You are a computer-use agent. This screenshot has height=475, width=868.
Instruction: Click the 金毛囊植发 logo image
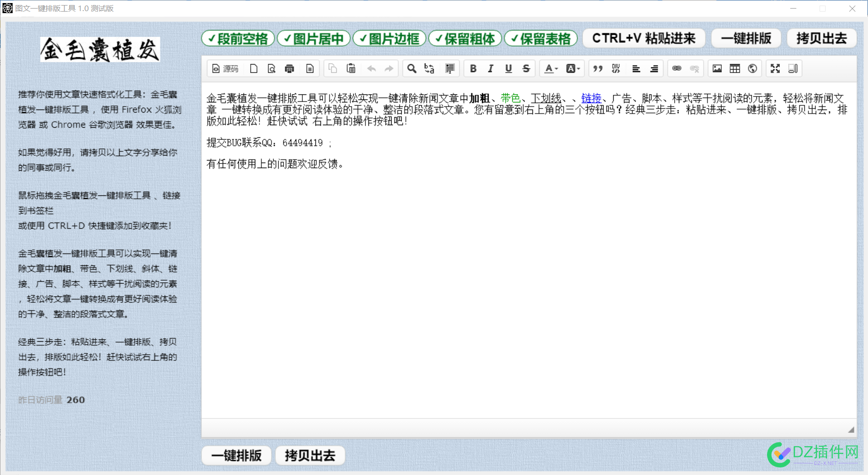coord(100,49)
